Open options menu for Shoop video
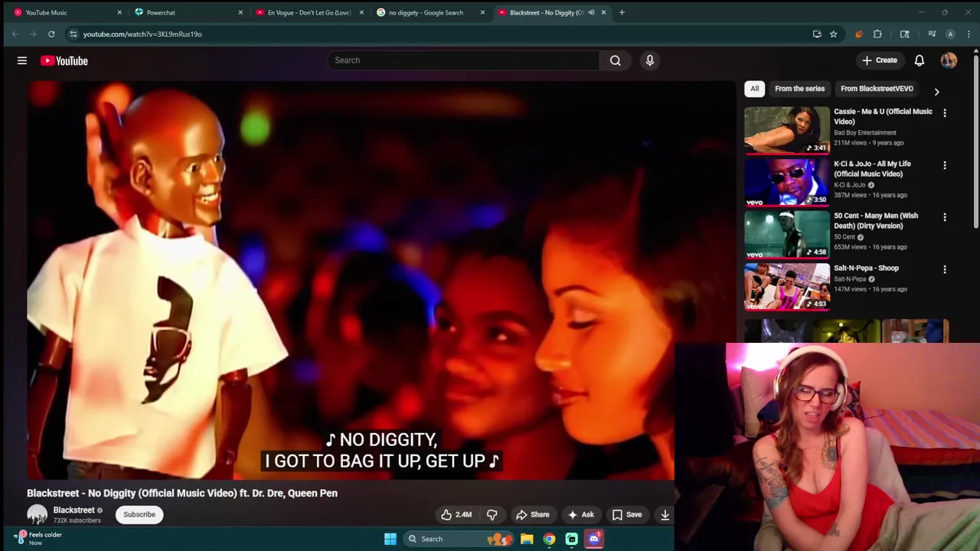Screen dimensions: 980x551 click(945, 269)
